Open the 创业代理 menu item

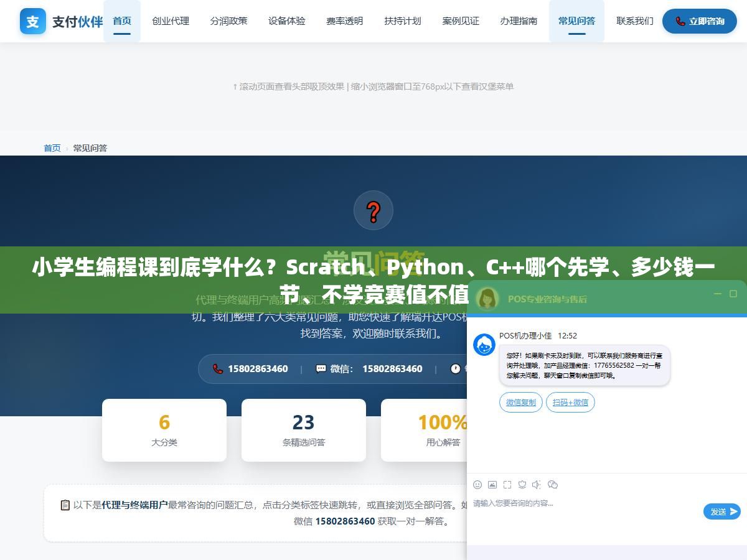pos(171,21)
